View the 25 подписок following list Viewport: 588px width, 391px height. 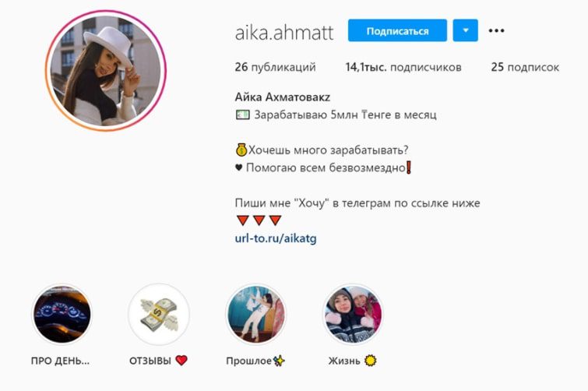525,67
